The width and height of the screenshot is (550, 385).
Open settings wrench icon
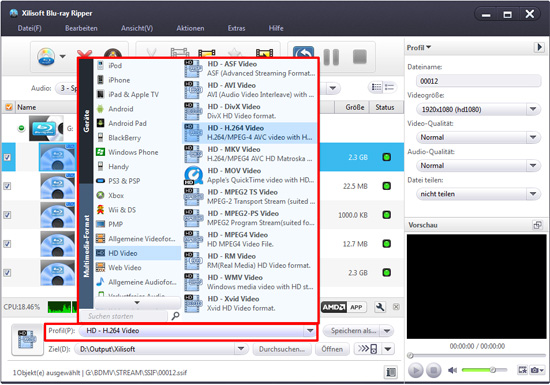click(380, 307)
